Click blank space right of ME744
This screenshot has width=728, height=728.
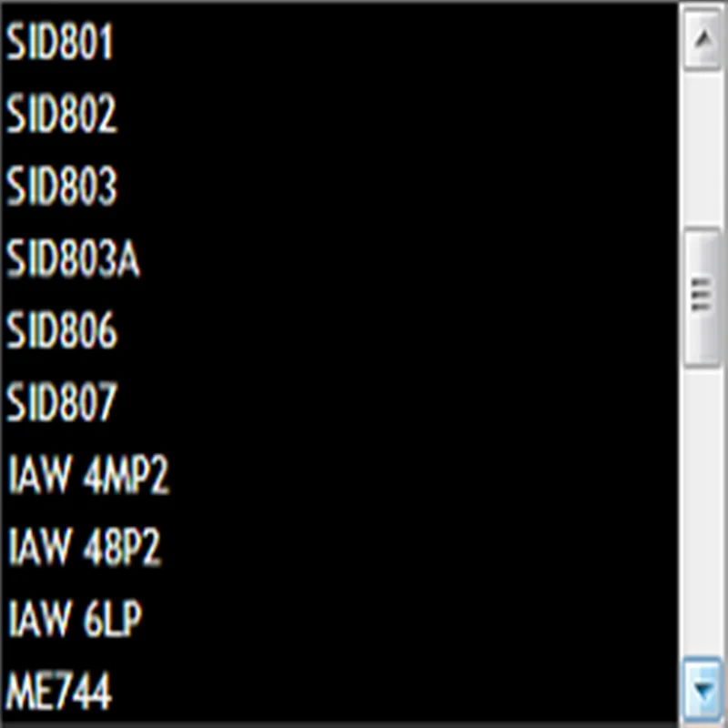point(395,692)
